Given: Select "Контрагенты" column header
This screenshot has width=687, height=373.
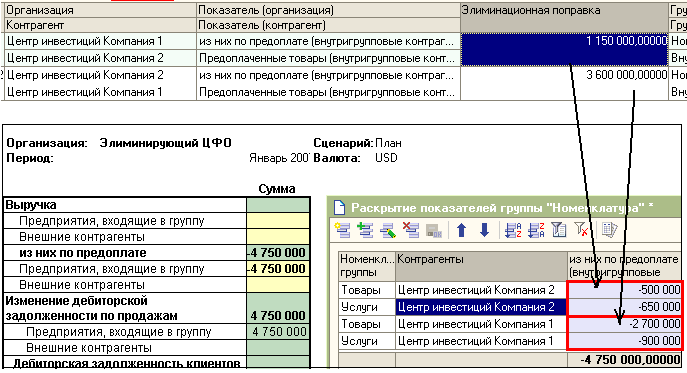Looking at the screenshot, I should point(481,266).
